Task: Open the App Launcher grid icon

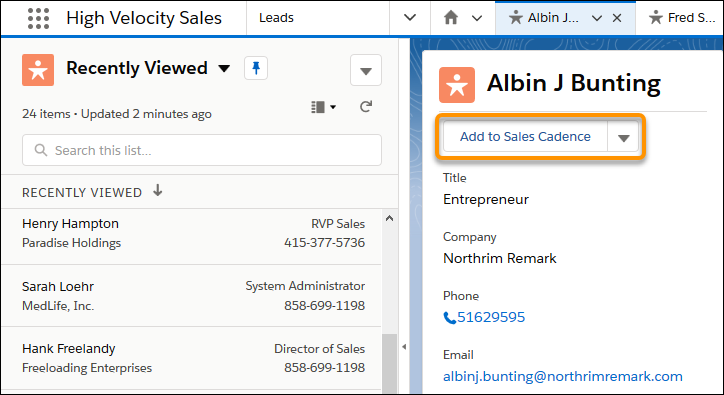Action: (38, 18)
